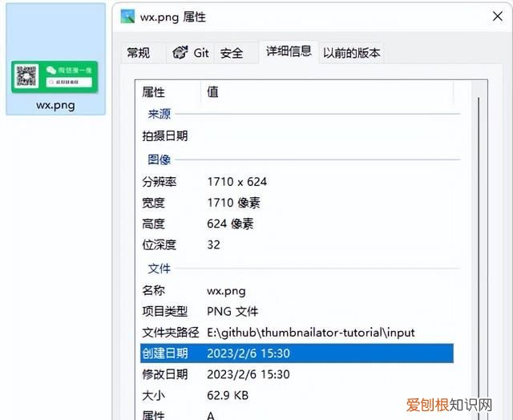Screen dimensions: 513x420
Task: Select the 分辨率 property label
Action: click(160, 181)
